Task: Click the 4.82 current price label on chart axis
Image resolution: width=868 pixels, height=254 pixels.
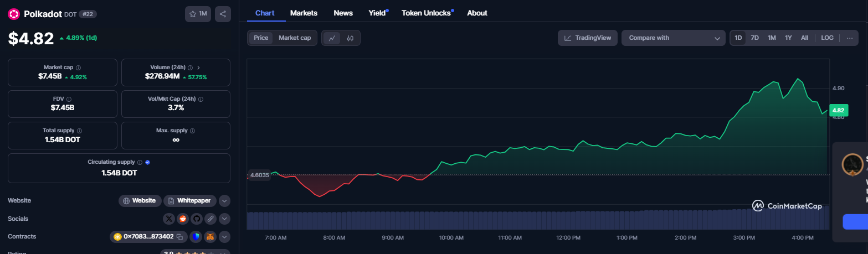Action: pos(838,110)
